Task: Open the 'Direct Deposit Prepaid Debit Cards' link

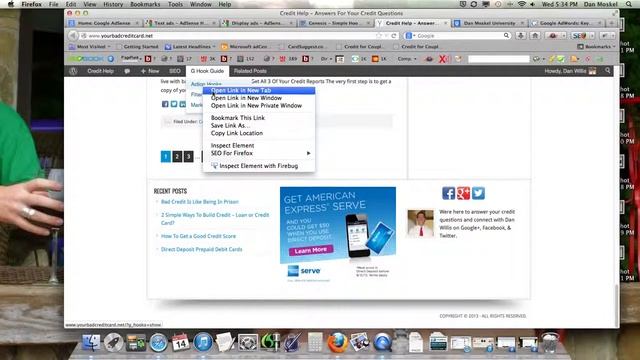Action: [x=202, y=249]
